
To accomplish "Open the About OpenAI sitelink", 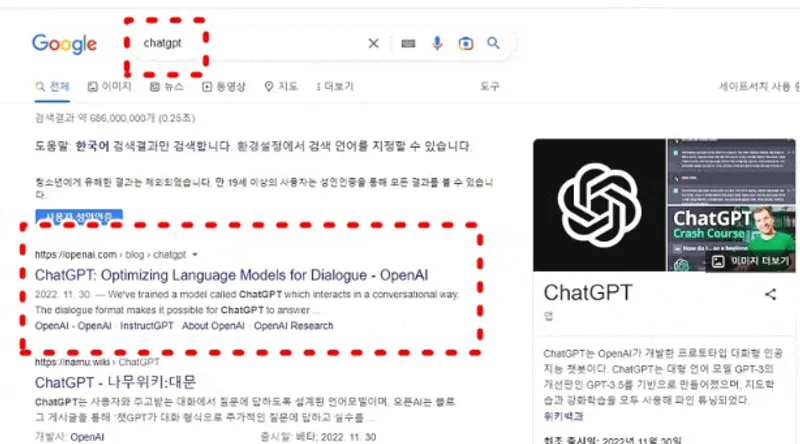I will point(213,326).
